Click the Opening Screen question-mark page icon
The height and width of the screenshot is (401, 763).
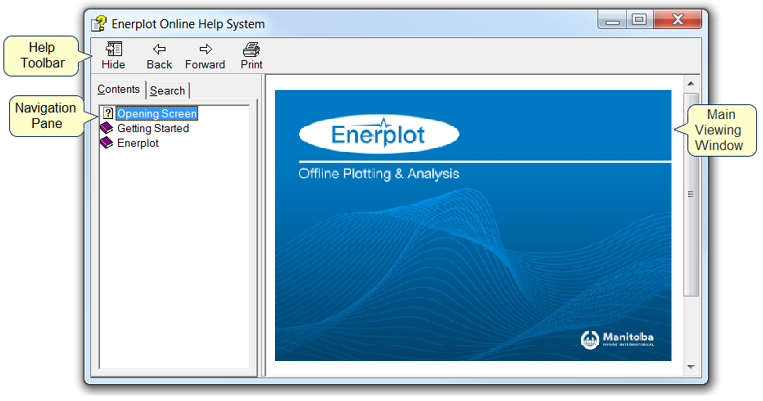click(108, 113)
